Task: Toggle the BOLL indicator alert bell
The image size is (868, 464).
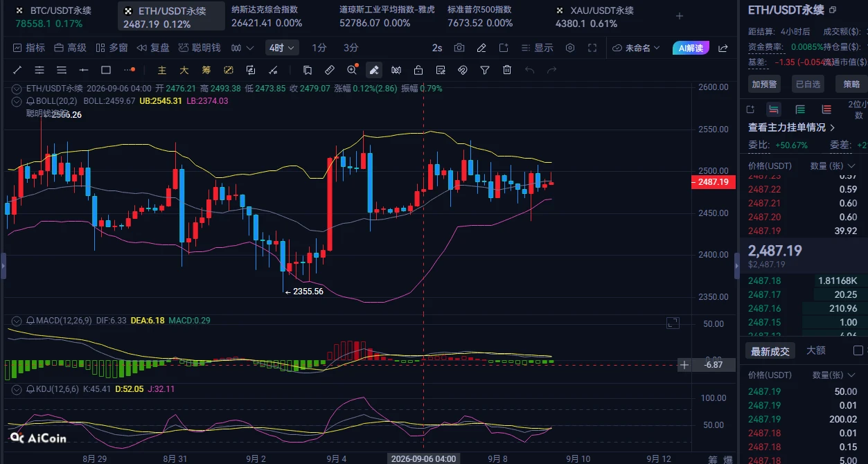Action: [30, 101]
